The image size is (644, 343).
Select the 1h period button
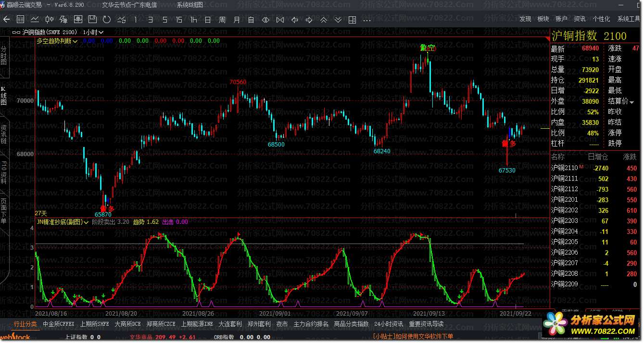193,20
